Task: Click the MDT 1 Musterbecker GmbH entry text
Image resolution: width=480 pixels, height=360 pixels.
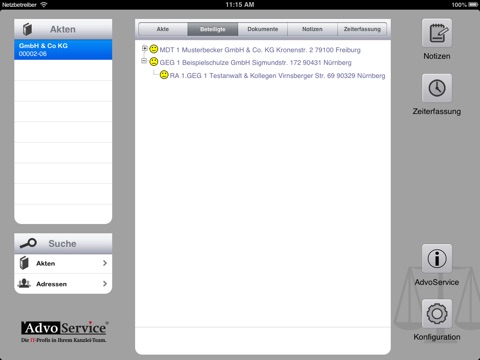Action: click(260, 50)
